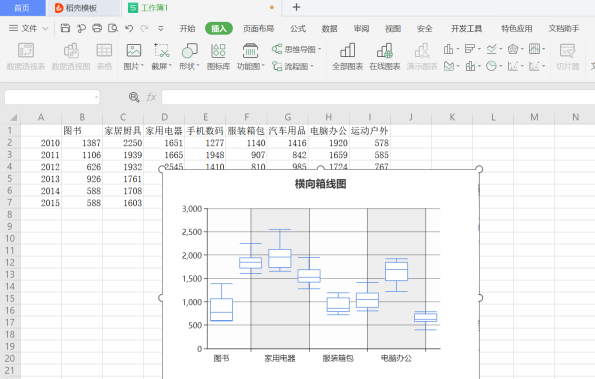The width and height of the screenshot is (595, 379).
Task: Insert a column chart
Action: coord(448,49)
